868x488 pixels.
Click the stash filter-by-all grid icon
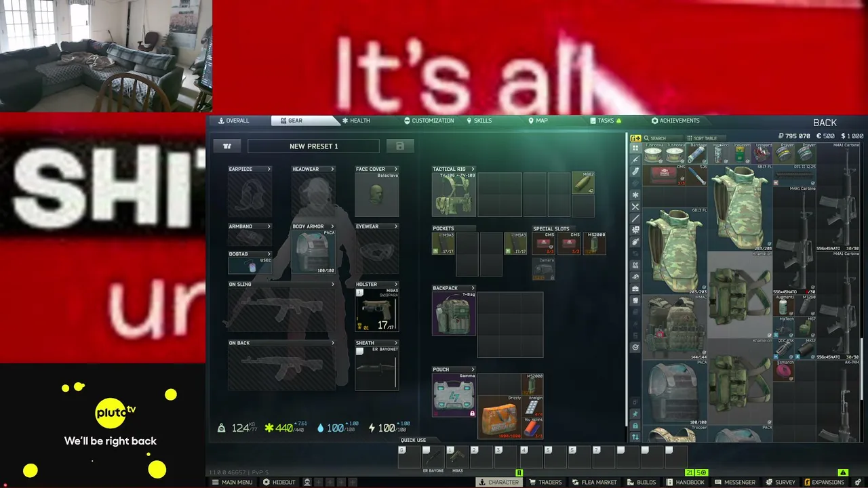click(635, 147)
